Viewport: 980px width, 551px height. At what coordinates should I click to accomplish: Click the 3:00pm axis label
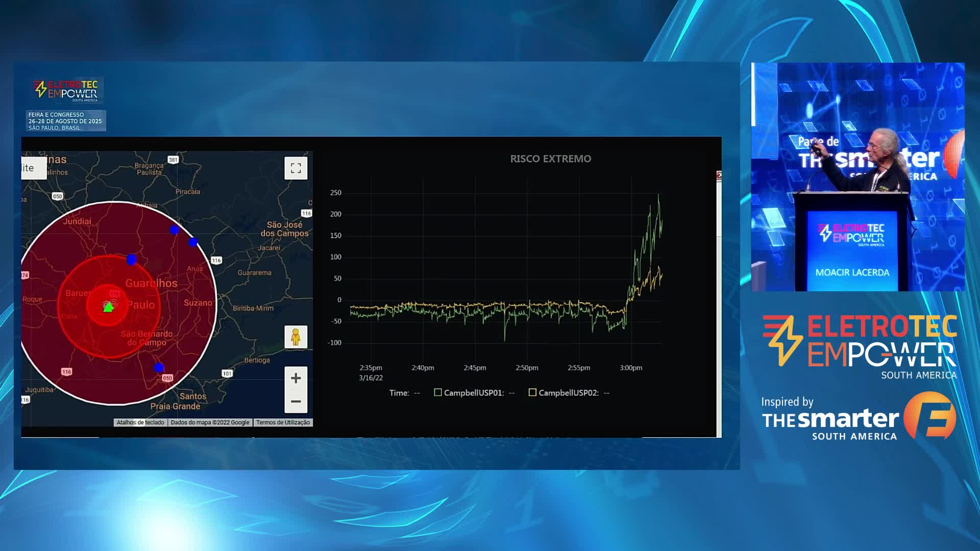tap(631, 367)
